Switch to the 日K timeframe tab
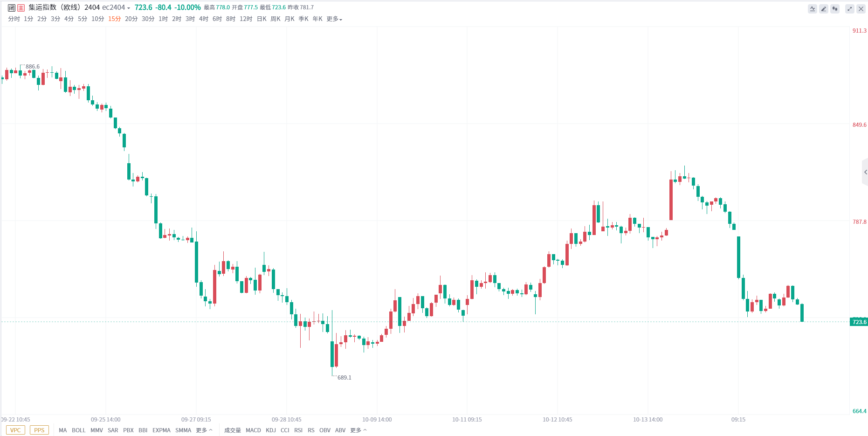Screen dimensions: 868x436 262,19
